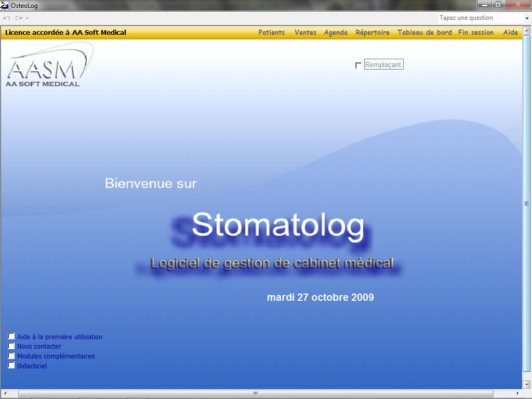Click the horizontal scrollbar thumb

256,394
